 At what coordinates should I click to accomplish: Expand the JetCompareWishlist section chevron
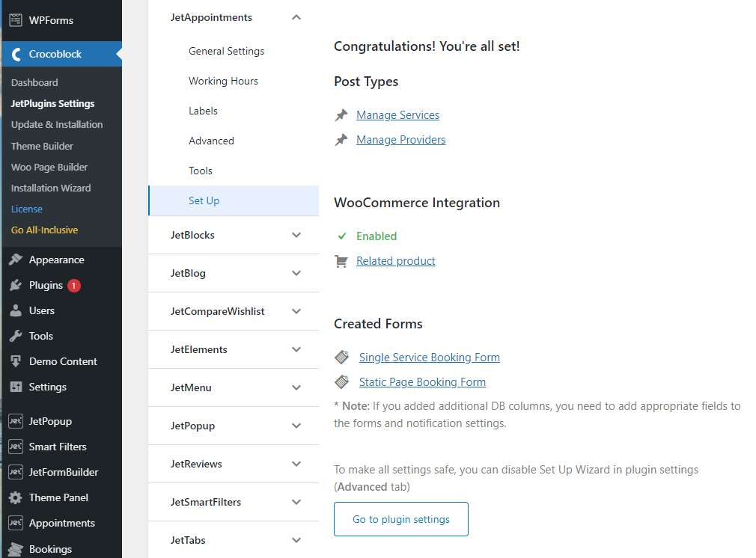[x=296, y=311]
